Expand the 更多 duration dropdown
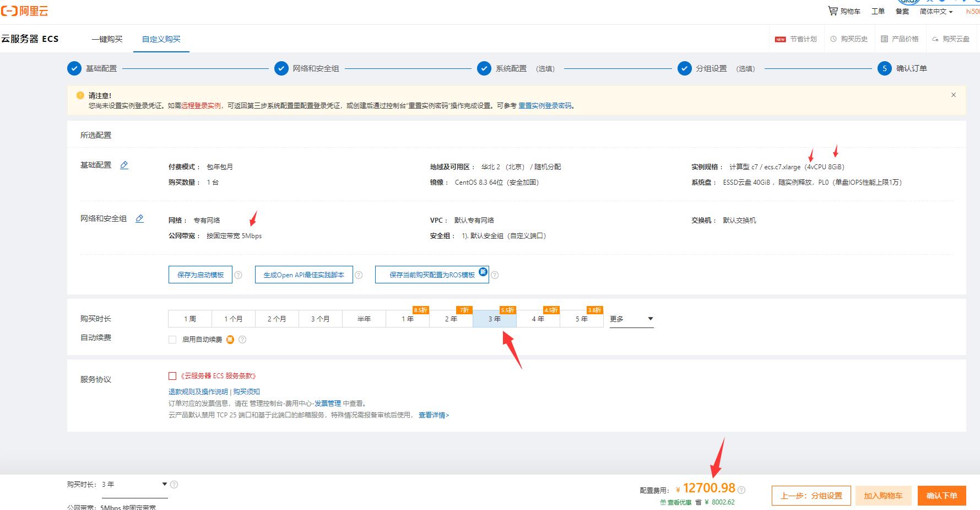Viewport: 980px width, 510px height. pyautogui.click(x=631, y=319)
